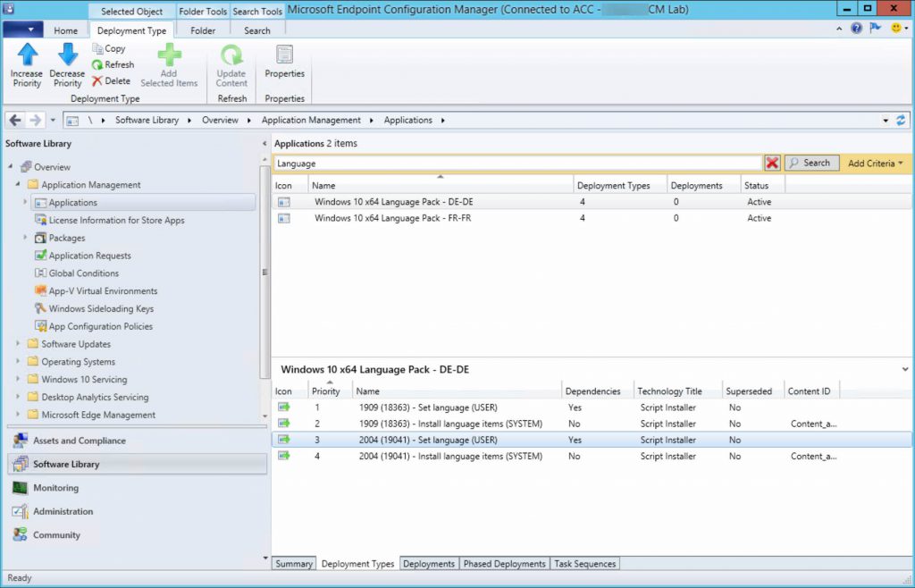Go forward with the navigation arrow
The width and height of the screenshot is (915, 588).
[x=35, y=120]
